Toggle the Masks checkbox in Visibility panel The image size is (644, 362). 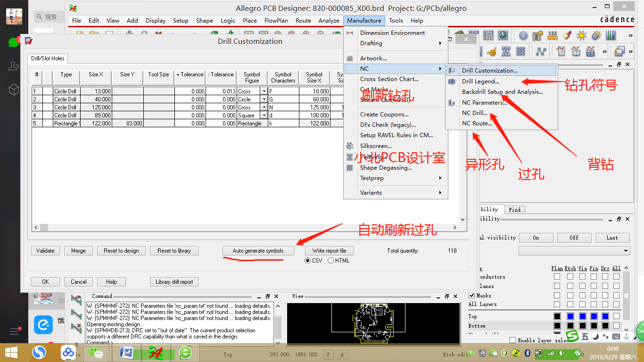coord(472,296)
